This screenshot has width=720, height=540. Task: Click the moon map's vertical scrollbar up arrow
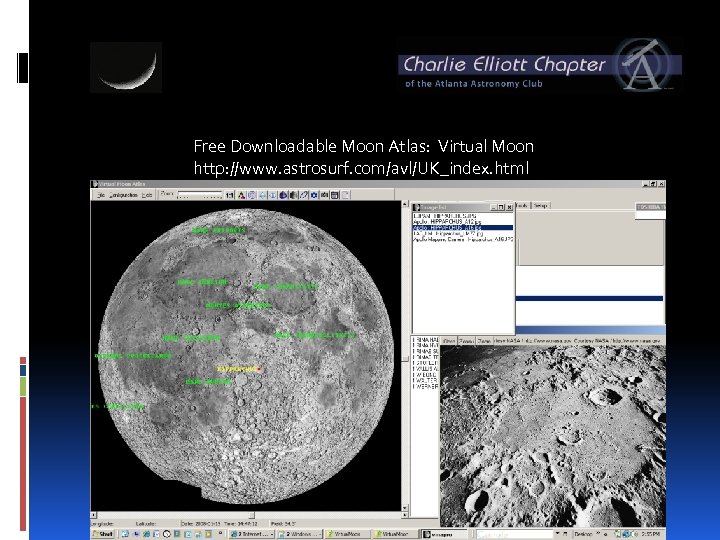[x=405, y=204]
